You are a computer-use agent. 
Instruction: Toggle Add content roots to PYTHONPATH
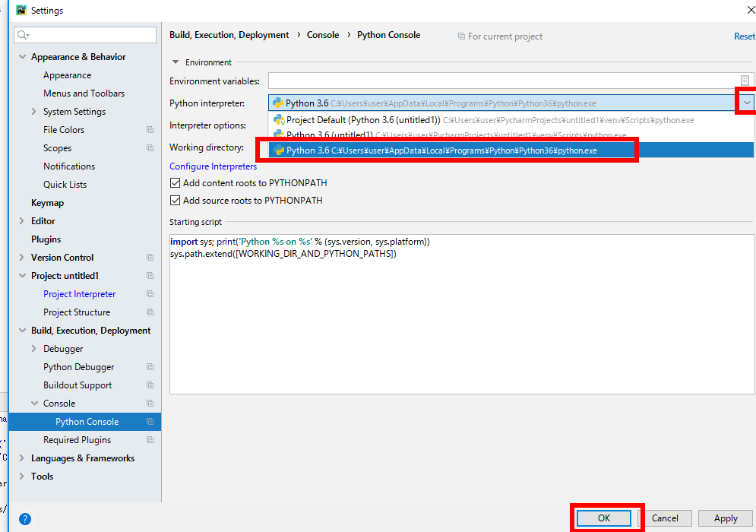175,183
